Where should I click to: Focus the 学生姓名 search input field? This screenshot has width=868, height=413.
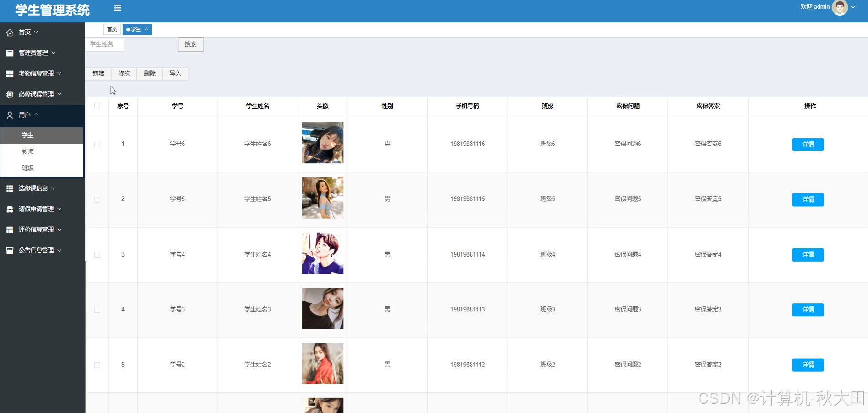[x=105, y=44]
